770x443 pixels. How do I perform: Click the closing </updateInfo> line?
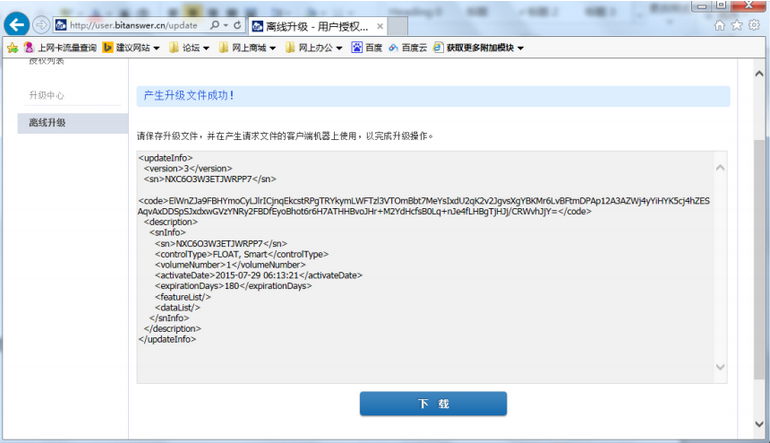pyautogui.click(x=167, y=339)
